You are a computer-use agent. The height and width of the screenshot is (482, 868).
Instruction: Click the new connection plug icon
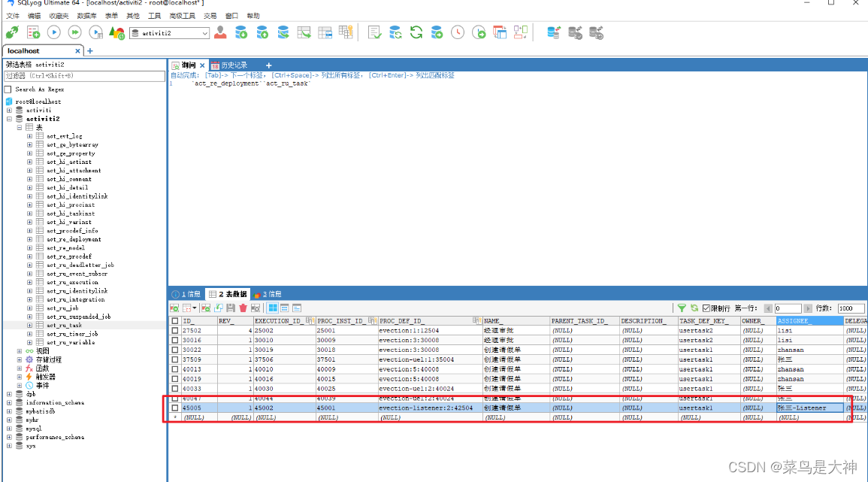[x=12, y=32]
